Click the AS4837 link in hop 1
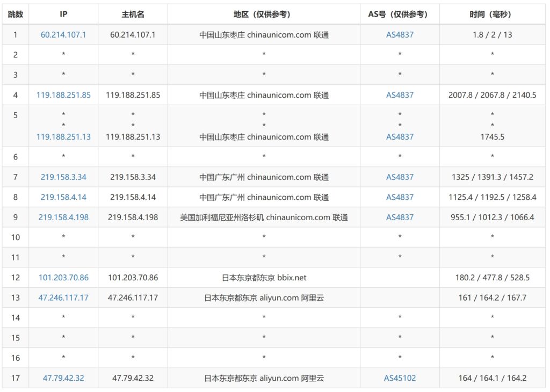The image size is (550, 392). [x=400, y=34]
